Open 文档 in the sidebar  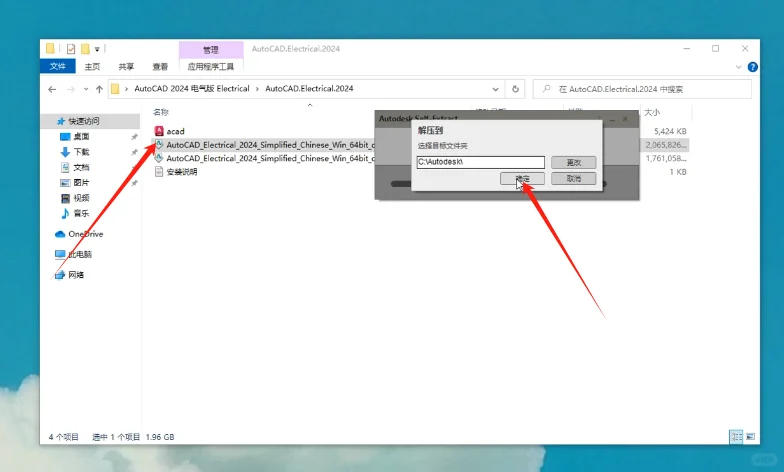81,167
